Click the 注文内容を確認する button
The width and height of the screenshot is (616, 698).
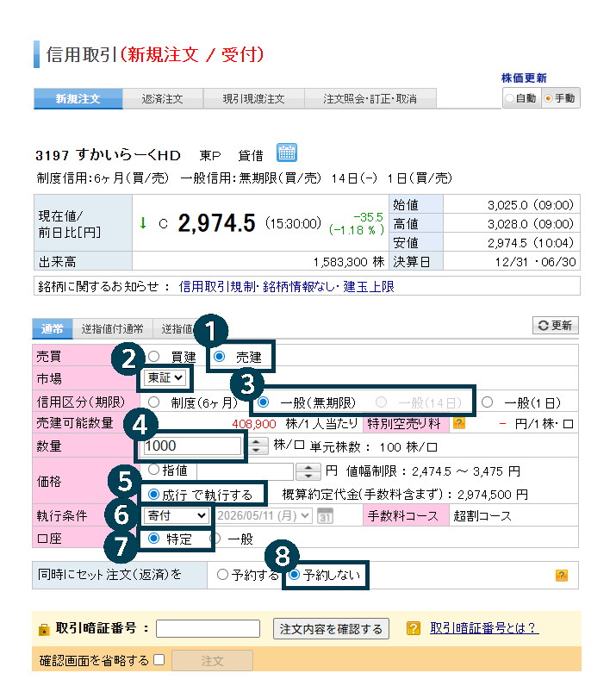(331, 628)
